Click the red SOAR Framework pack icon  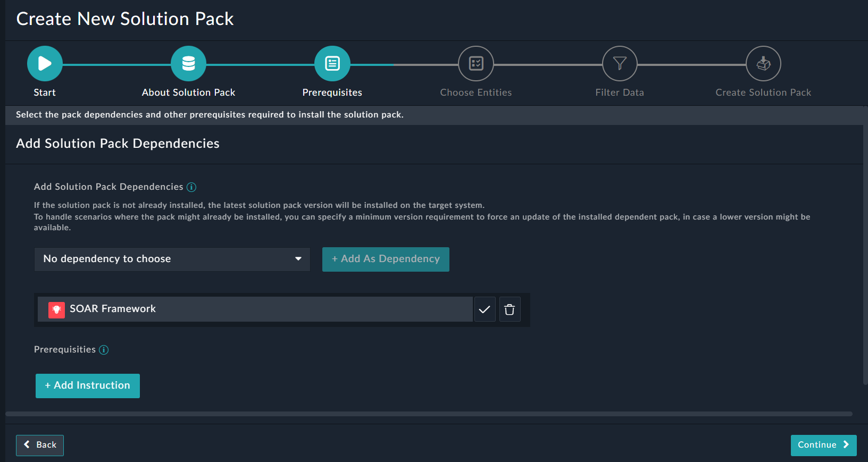click(56, 309)
